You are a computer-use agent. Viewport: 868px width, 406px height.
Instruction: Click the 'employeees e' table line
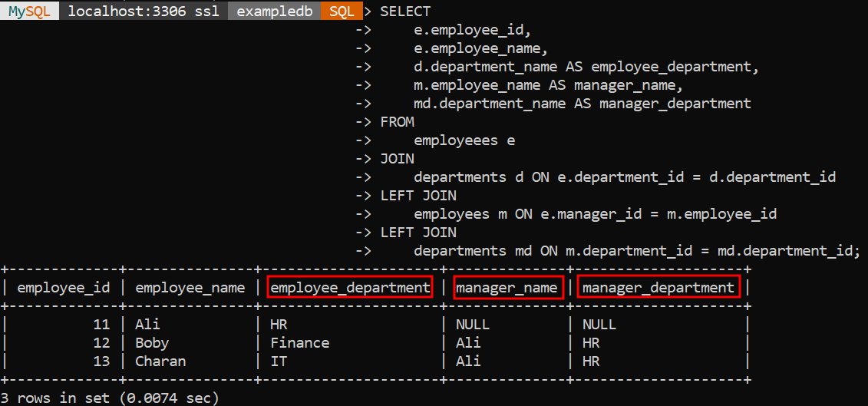click(x=464, y=140)
